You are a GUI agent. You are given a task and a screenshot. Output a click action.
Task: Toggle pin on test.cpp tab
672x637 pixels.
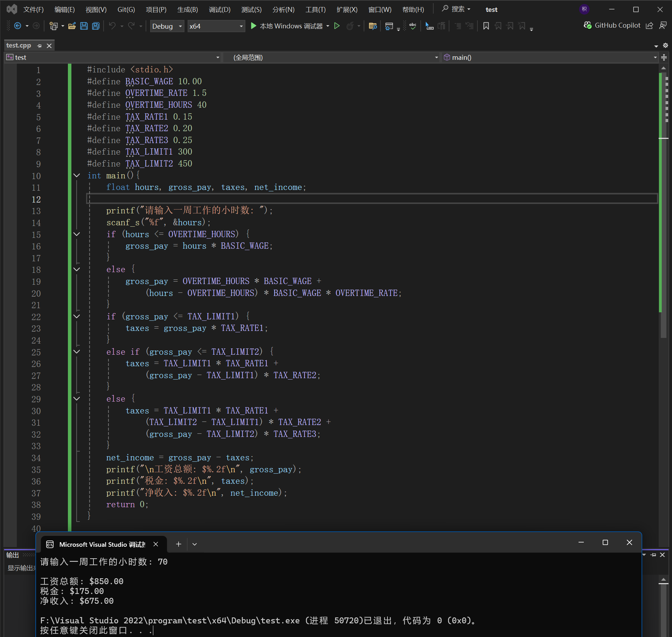tap(40, 46)
